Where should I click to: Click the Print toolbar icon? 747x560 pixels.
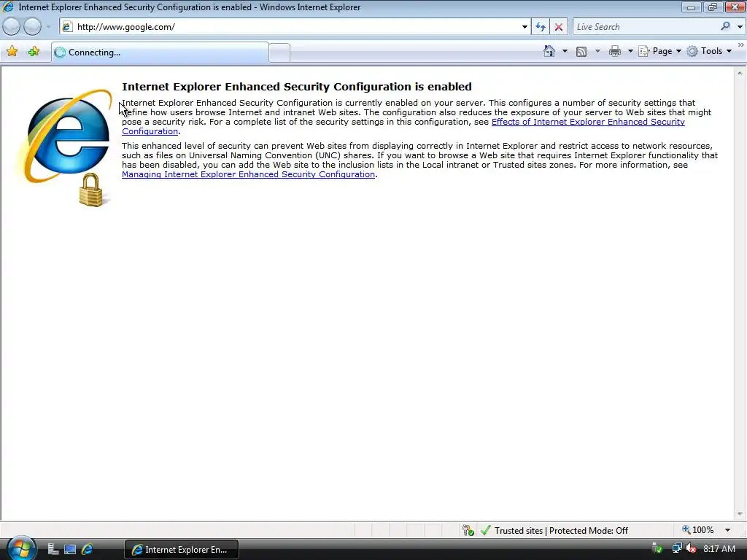pos(615,51)
